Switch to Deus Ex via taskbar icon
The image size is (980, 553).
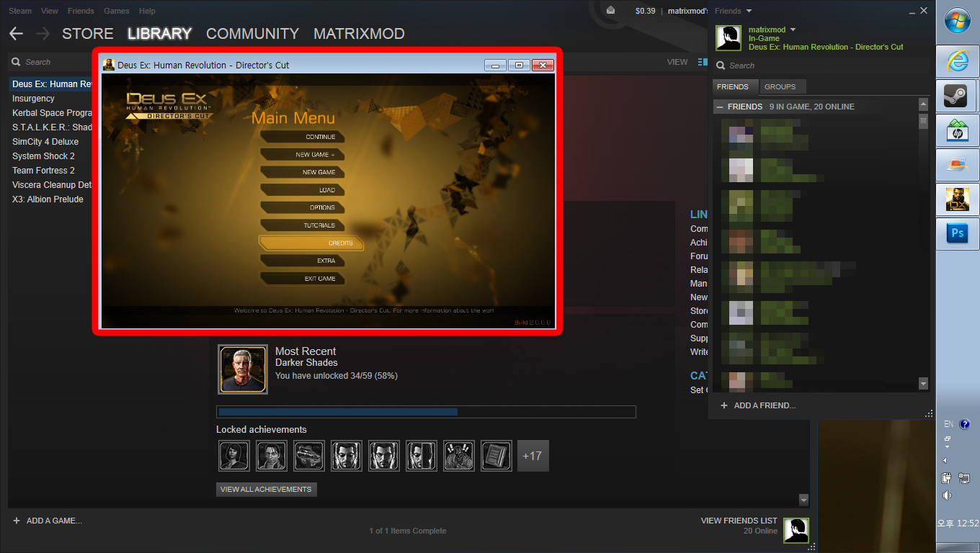coord(958,199)
